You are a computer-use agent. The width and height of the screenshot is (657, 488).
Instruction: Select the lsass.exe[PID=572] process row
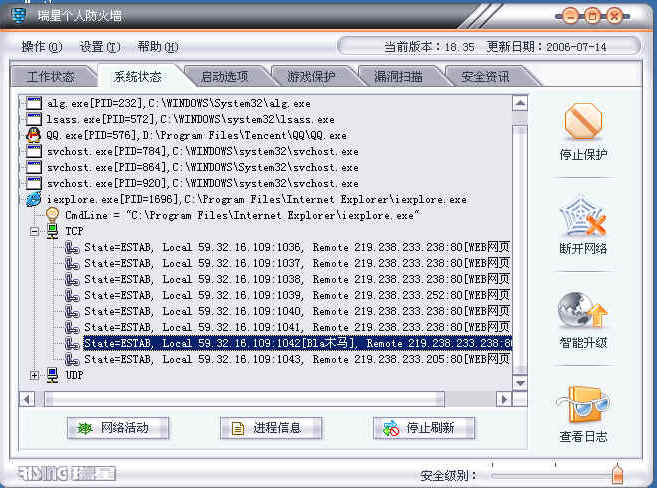pyautogui.click(x=191, y=119)
